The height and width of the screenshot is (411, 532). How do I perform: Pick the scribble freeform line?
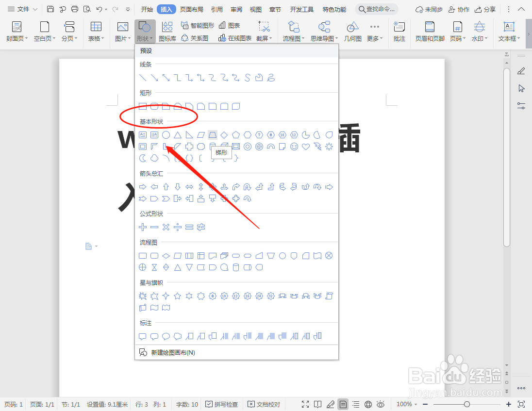(x=271, y=78)
